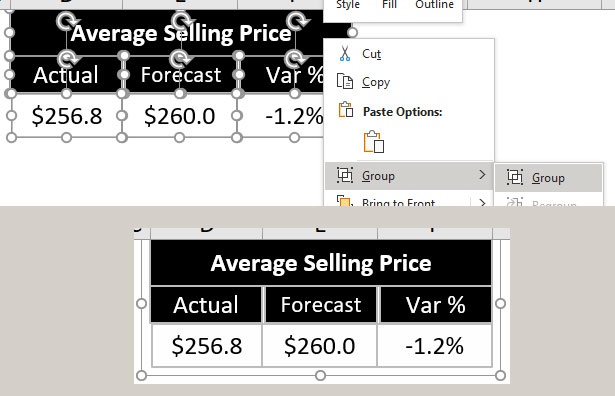Expand the Group submenu arrow

(482, 175)
